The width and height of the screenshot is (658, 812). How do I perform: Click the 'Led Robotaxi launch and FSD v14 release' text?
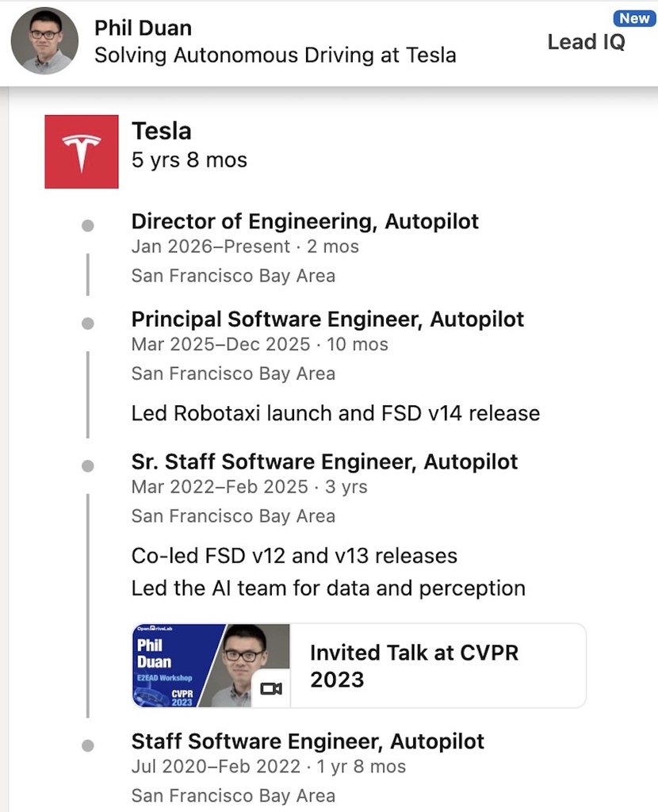[335, 413]
